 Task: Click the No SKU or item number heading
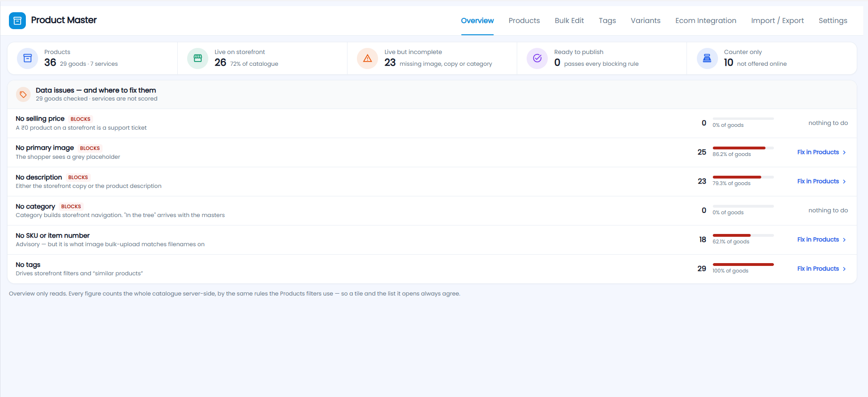click(x=53, y=235)
